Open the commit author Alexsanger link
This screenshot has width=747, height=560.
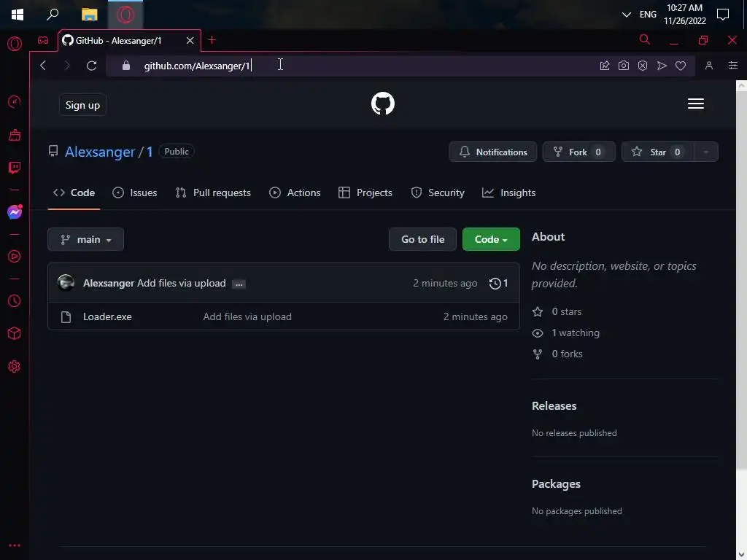pyautogui.click(x=109, y=284)
